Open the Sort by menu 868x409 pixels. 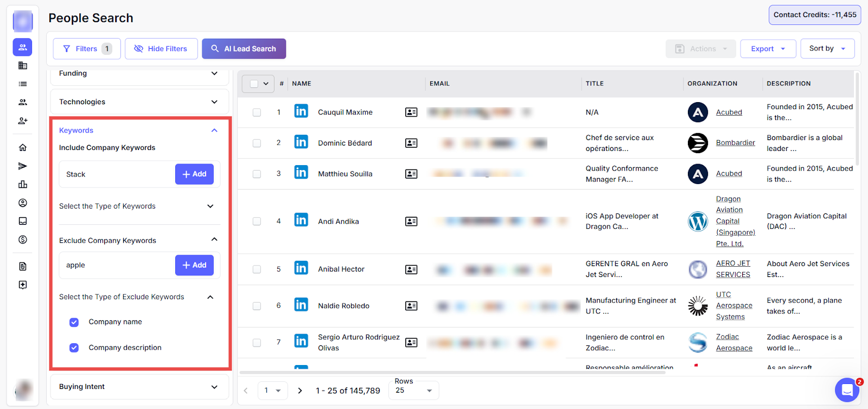(x=827, y=48)
